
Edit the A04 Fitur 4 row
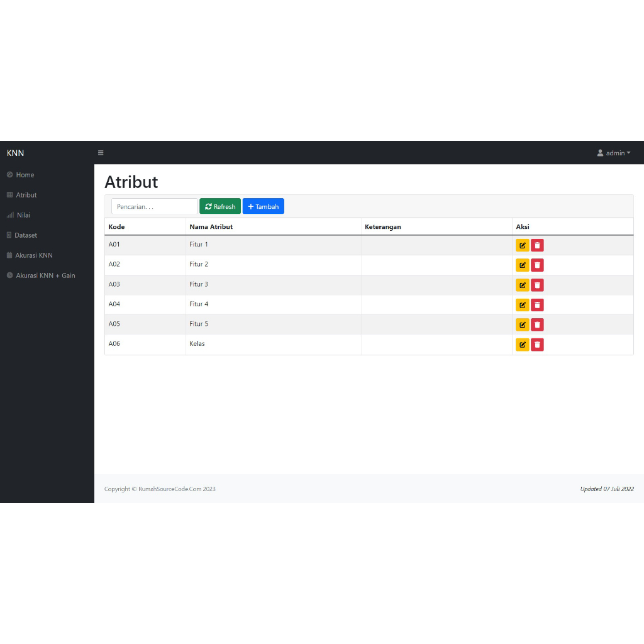tap(522, 305)
